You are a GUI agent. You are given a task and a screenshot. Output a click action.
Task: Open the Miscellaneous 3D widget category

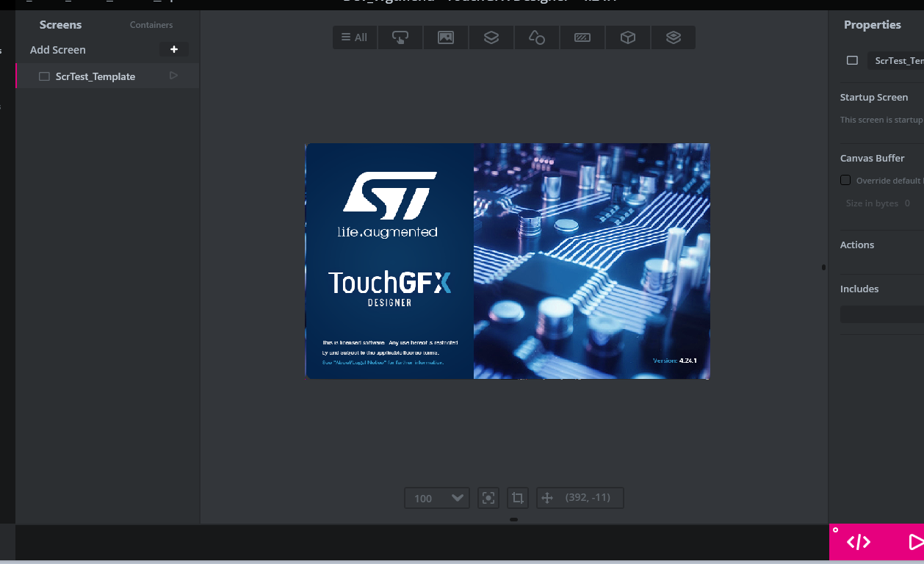[627, 37]
